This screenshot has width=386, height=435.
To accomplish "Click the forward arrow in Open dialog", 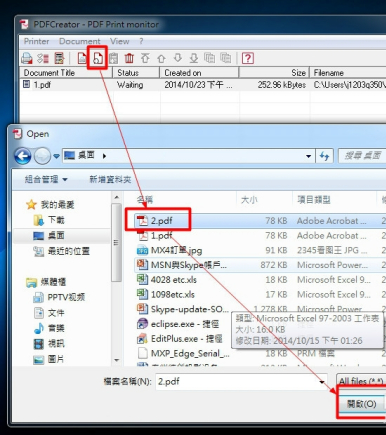I will (x=42, y=156).
